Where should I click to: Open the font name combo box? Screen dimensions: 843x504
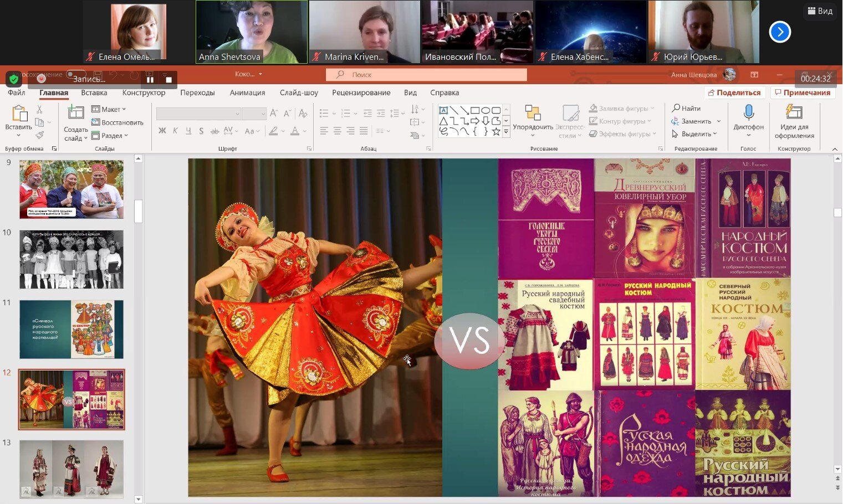click(x=198, y=114)
